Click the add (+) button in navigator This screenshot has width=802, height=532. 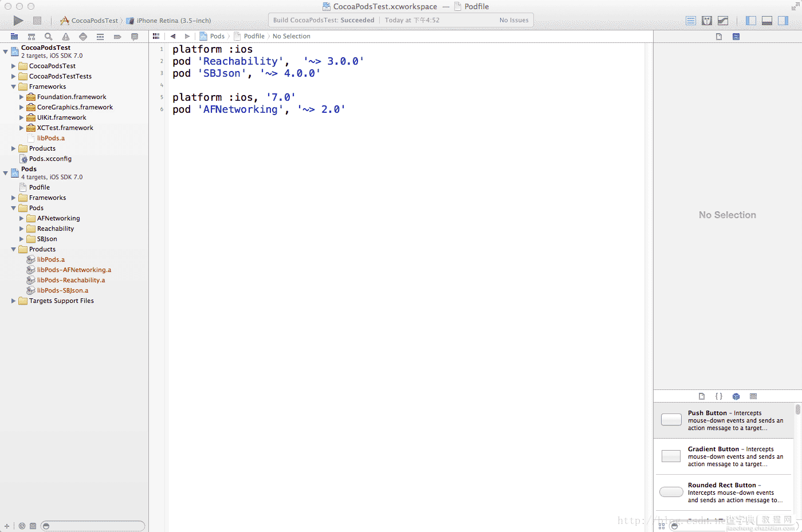[x=7, y=526]
